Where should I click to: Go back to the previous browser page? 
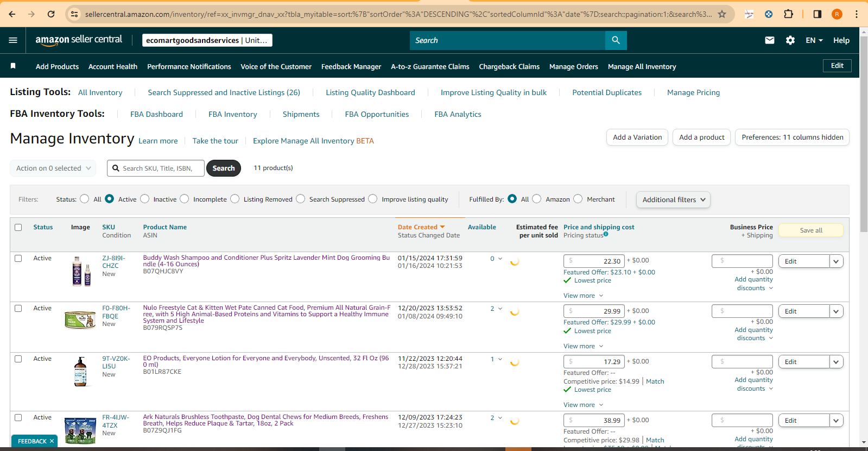tap(12, 14)
